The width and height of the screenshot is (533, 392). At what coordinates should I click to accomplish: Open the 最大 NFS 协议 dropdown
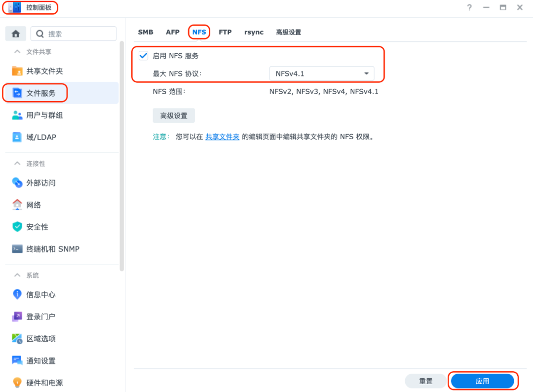coord(323,73)
